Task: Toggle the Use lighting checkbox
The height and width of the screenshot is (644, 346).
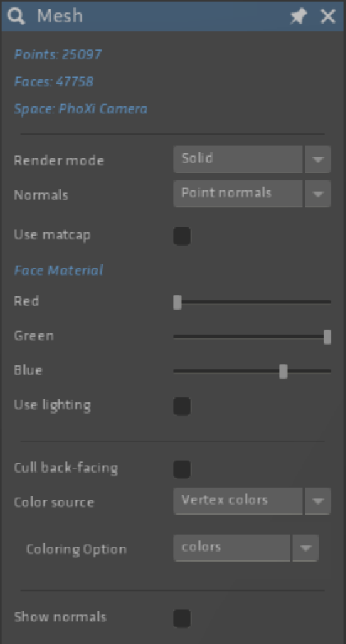Action: (x=182, y=406)
